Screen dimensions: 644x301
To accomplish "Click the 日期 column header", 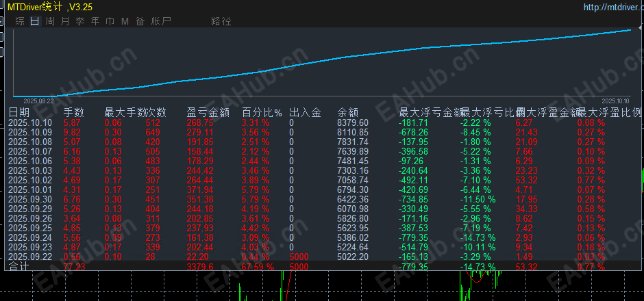I will (x=19, y=112).
